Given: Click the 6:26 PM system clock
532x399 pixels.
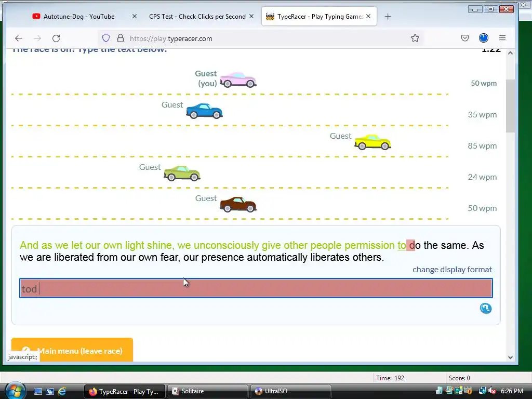Looking at the screenshot, I should [512, 391].
